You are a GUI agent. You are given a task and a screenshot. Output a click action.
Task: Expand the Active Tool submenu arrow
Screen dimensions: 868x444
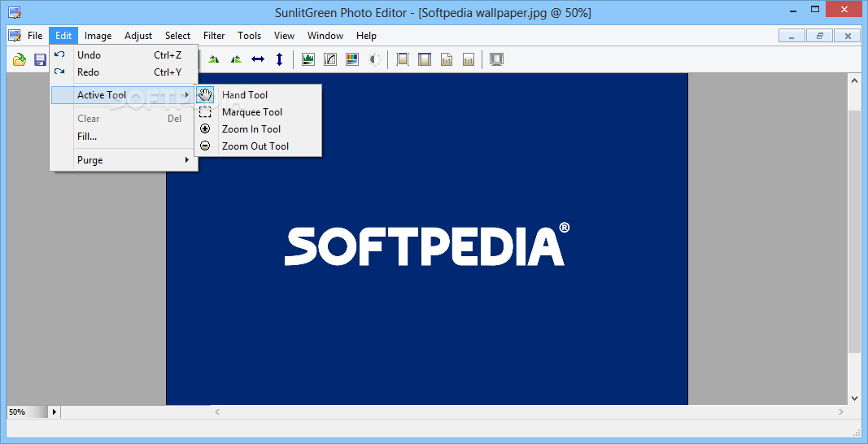click(x=187, y=94)
